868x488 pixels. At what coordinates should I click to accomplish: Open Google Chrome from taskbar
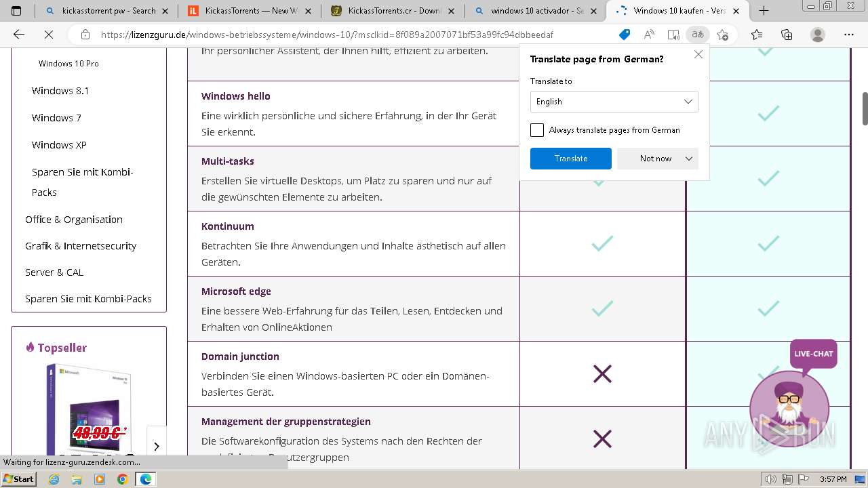(x=122, y=479)
